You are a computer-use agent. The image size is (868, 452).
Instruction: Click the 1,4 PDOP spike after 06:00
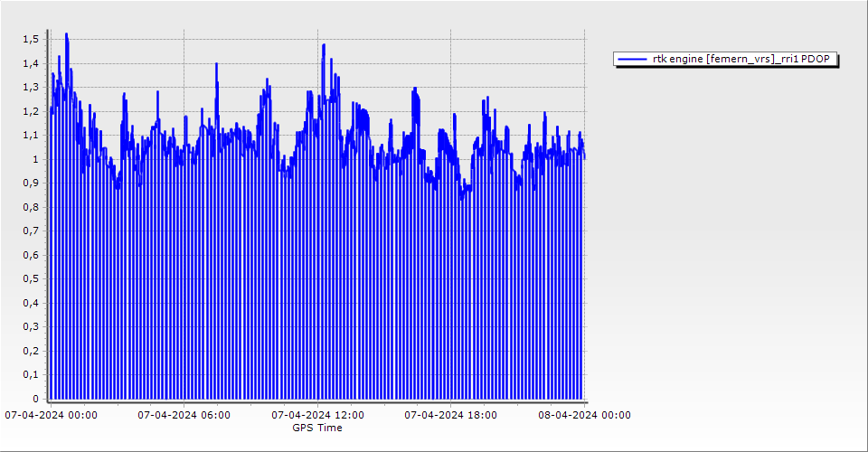(216, 64)
